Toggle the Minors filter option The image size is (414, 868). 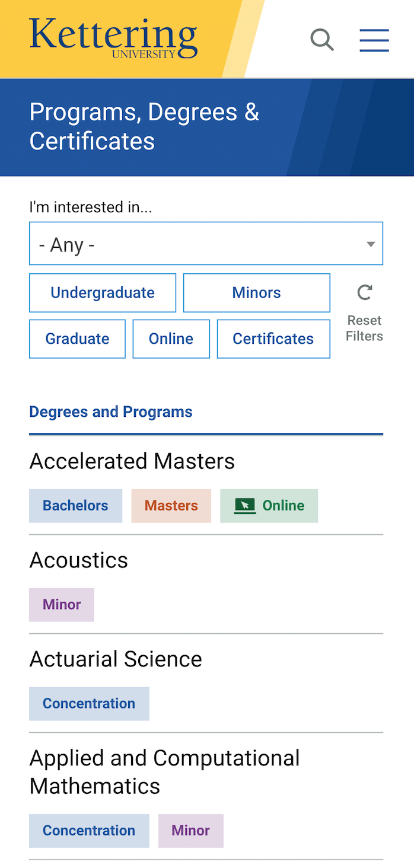click(256, 292)
